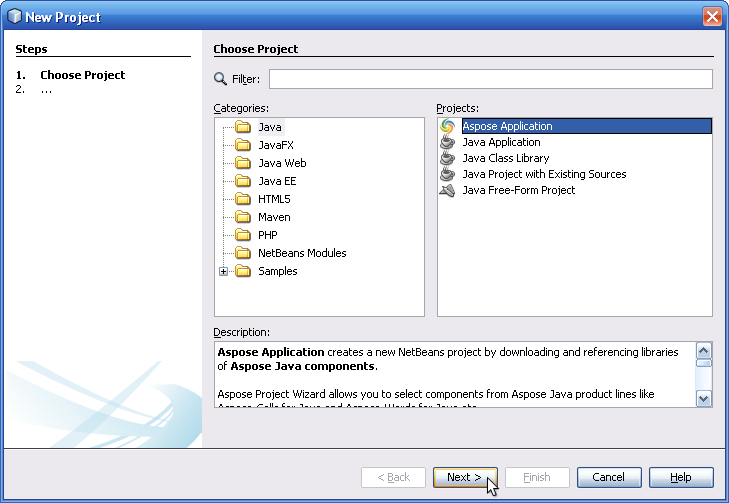729x503 pixels.
Task: Click the Choose Project step
Action: click(82, 75)
